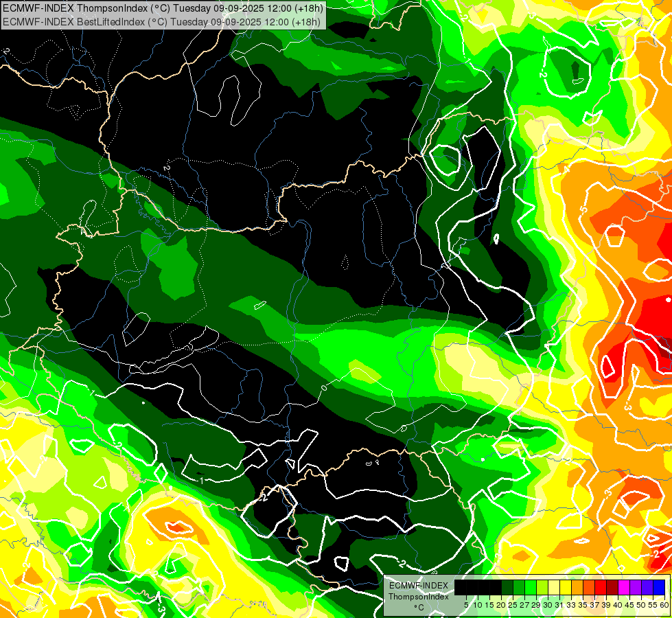This screenshot has width=672, height=618.
Task: Click the yellow-green 29–30 legend swatch
Action: (542, 587)
